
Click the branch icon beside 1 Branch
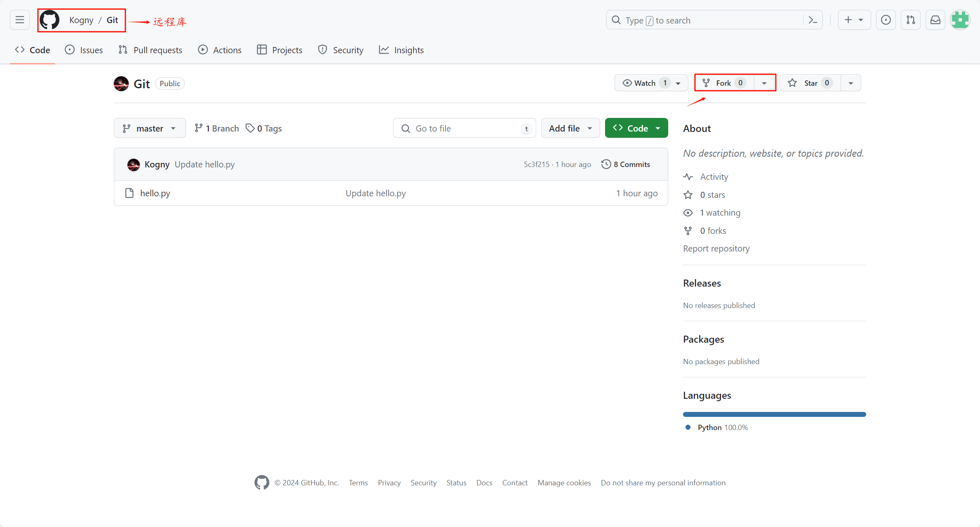coord(199,128)
